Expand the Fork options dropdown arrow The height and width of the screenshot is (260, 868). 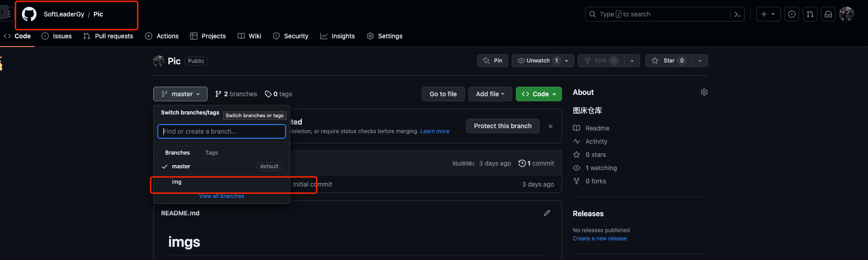click(x=632, y=61)
